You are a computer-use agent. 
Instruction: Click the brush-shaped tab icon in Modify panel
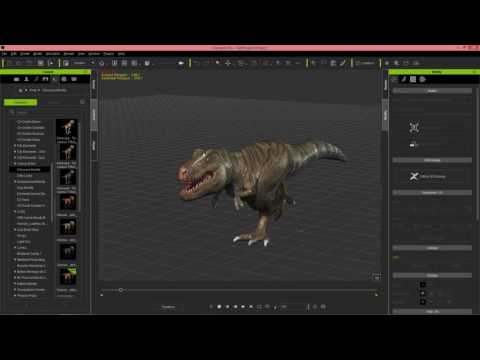(x=404, y=79)
